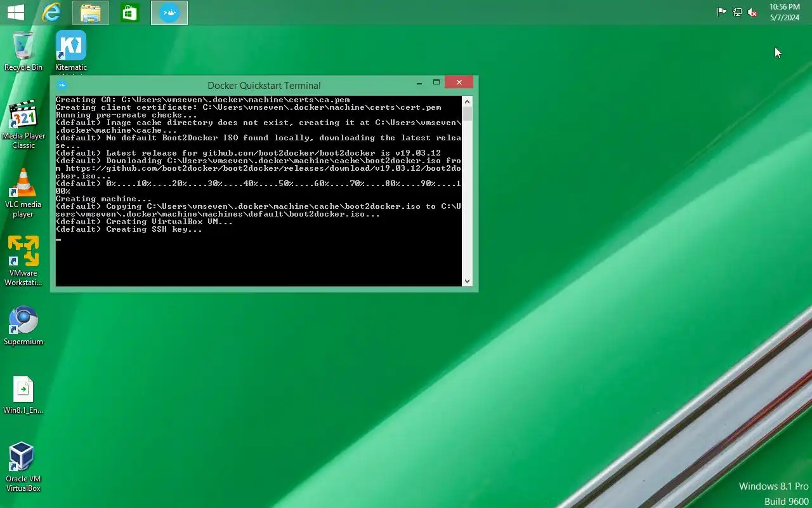Open Windows Store from taskbar
The height and width of the screenshot is (508, 812).
[130, 13]
